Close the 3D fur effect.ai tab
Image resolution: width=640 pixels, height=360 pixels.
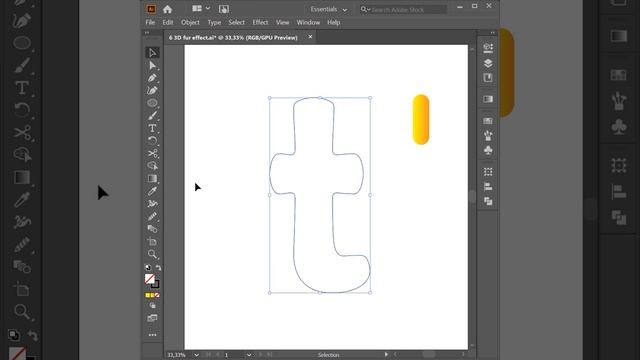click(310, 37)
